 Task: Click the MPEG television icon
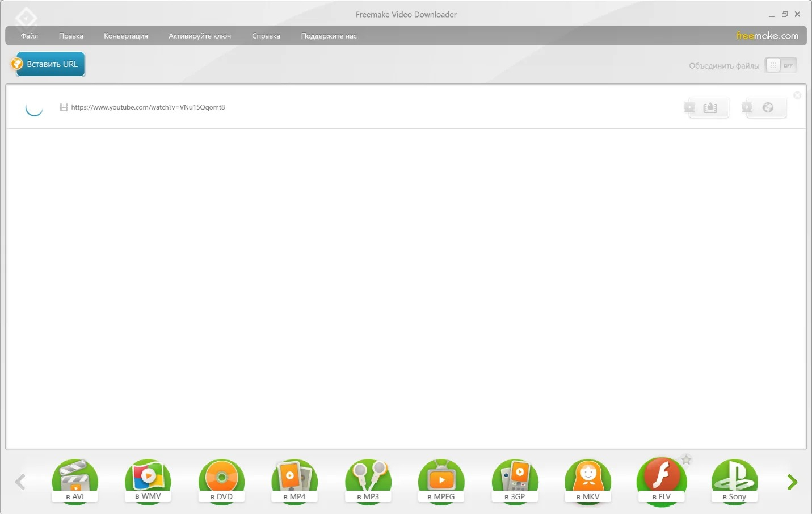(441, 482)
